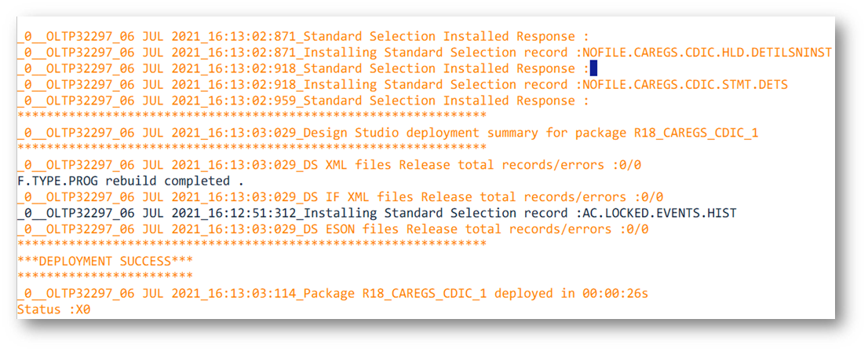This screenshot has height=352, width=868.
Task: Click the short asterisk row under DEPLOYMENT SUCCESS
Action: click(x=105, y=276)
